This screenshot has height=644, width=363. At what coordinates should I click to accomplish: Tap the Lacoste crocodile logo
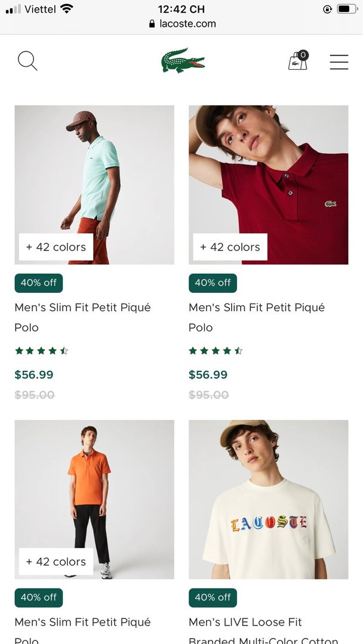point(183,60)
